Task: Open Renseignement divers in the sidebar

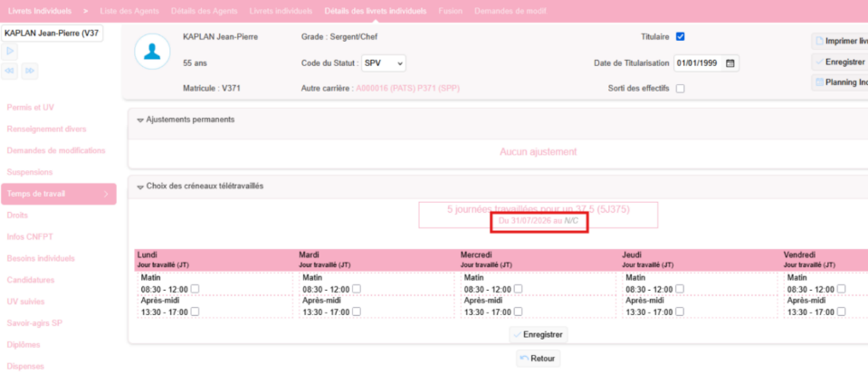Action: (x=46, y=129)
